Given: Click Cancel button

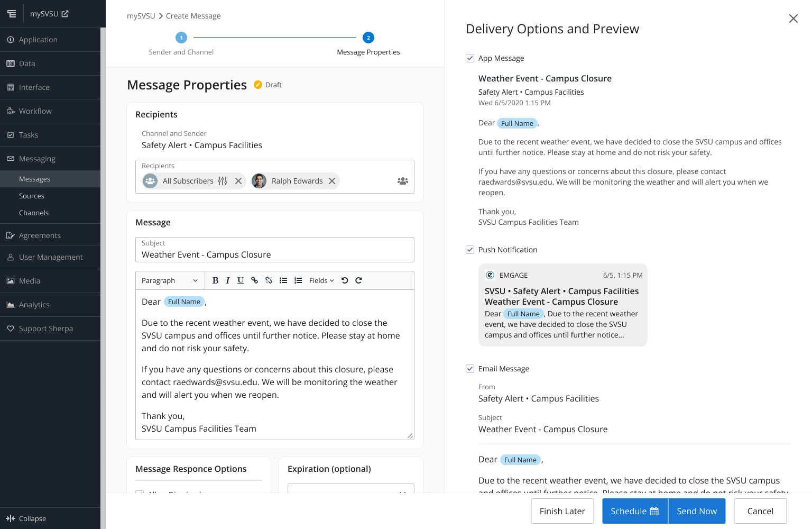Looking at the screenshot, I should click(x=760, y=511).
